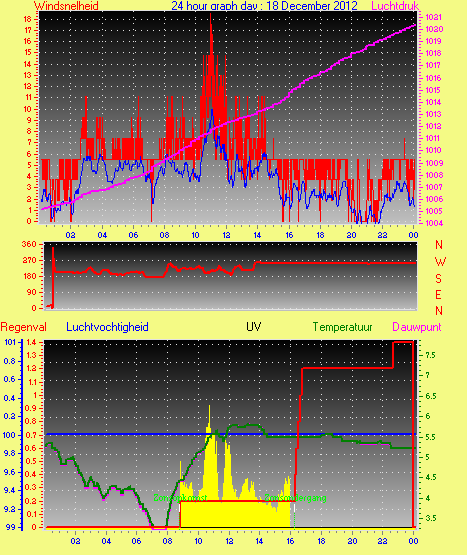
Task: Click the 18 wind speed axis value
Action: pyautogui.click(x=28, y=19)
